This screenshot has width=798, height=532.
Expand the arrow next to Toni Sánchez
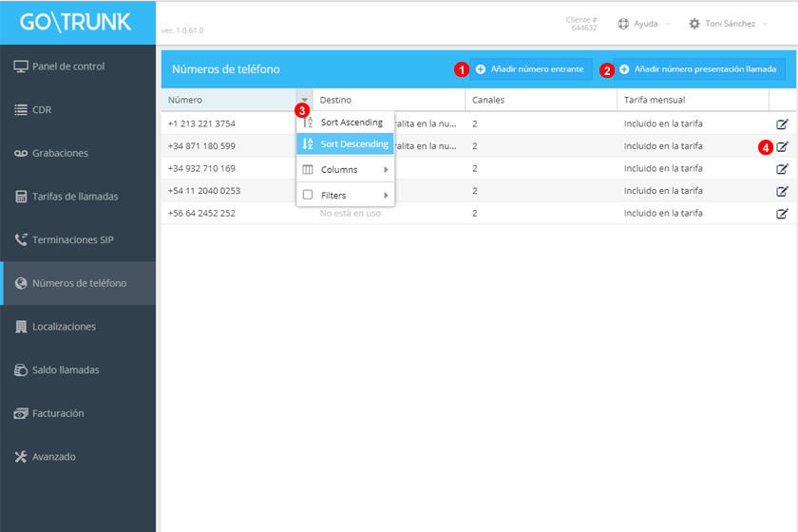pyautogui.click(x=765, y=24)
